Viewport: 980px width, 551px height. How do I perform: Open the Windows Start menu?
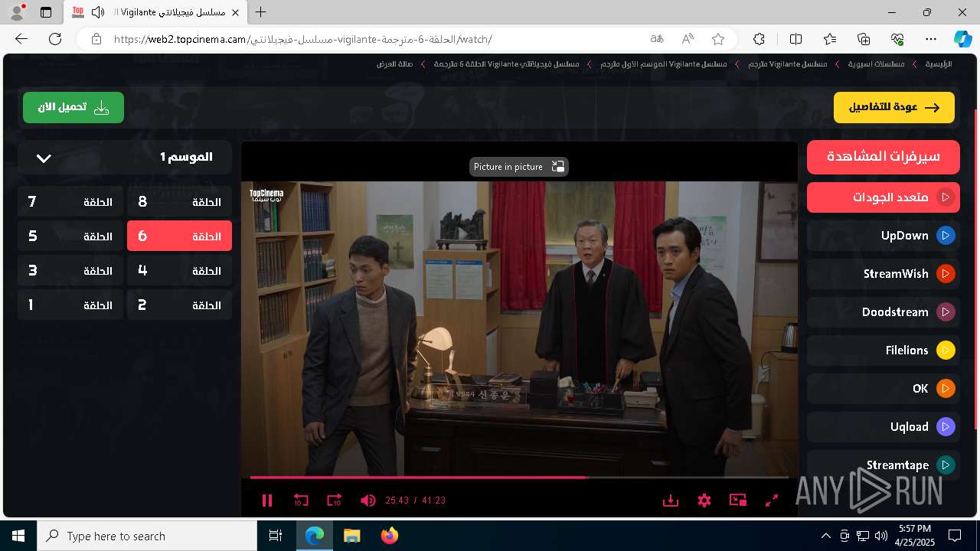point(18,536)
